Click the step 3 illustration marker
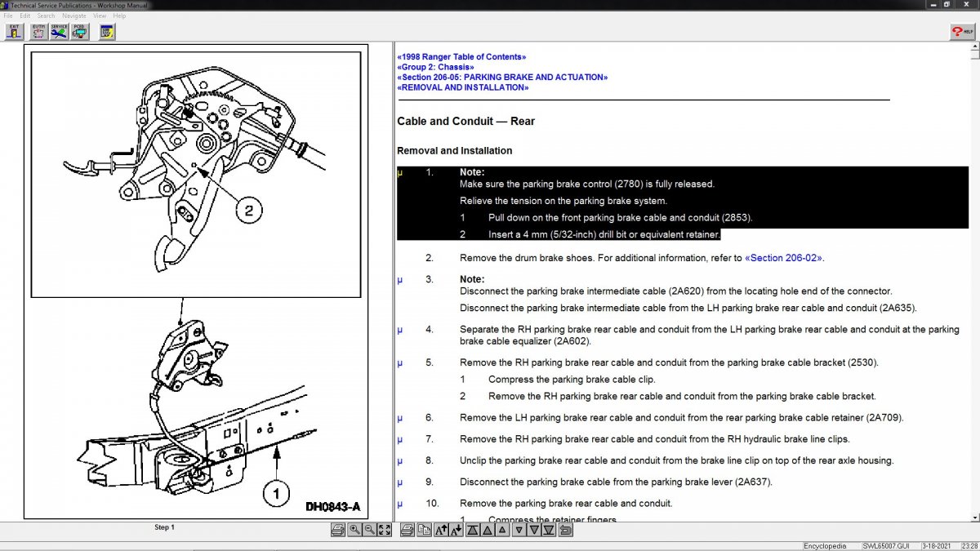Image resolution: width=980 pixels, height=551 pixels. point(400,279)
